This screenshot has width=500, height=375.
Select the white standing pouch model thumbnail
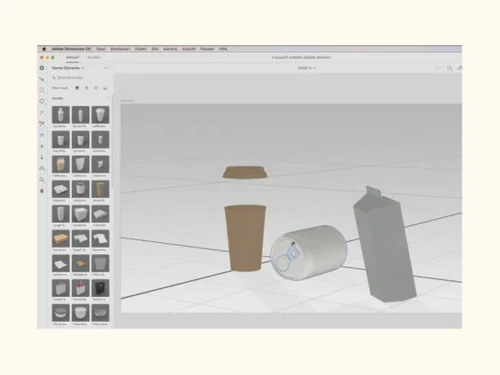point(80,164)
